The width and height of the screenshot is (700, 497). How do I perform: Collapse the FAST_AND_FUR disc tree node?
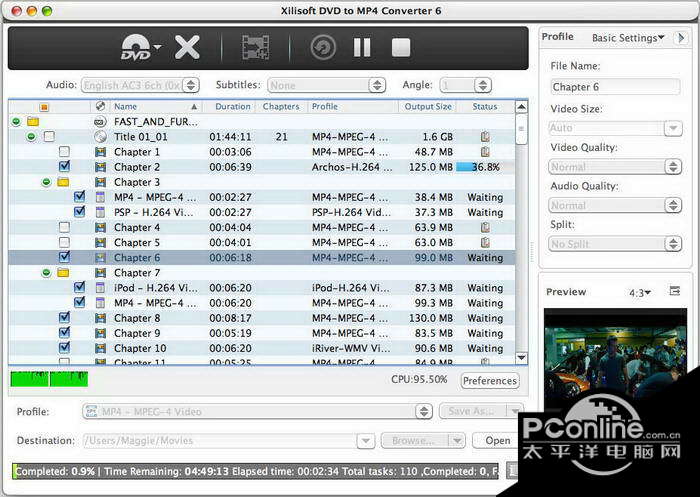point(16,121)
